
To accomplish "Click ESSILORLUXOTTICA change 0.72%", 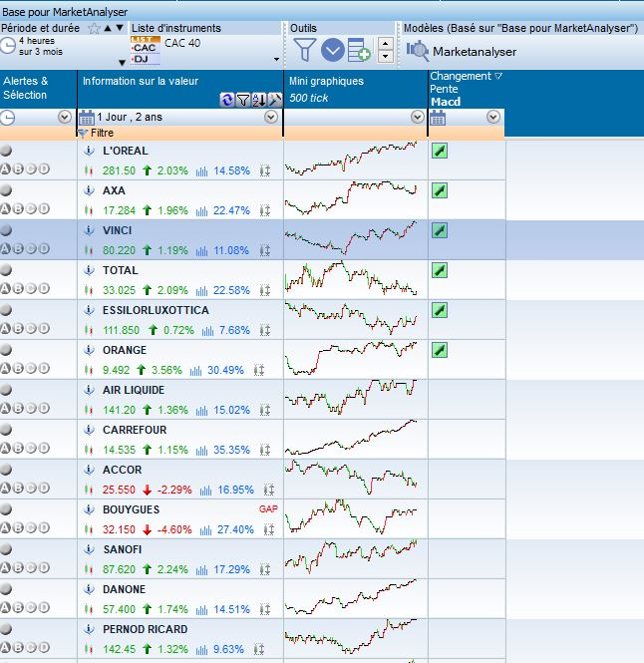I will click(x=178, y=330).
